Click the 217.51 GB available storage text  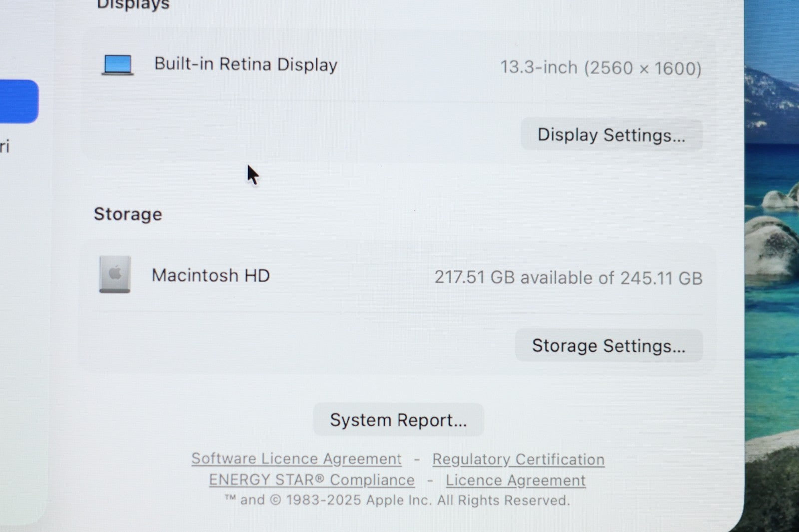coord(568,277)
